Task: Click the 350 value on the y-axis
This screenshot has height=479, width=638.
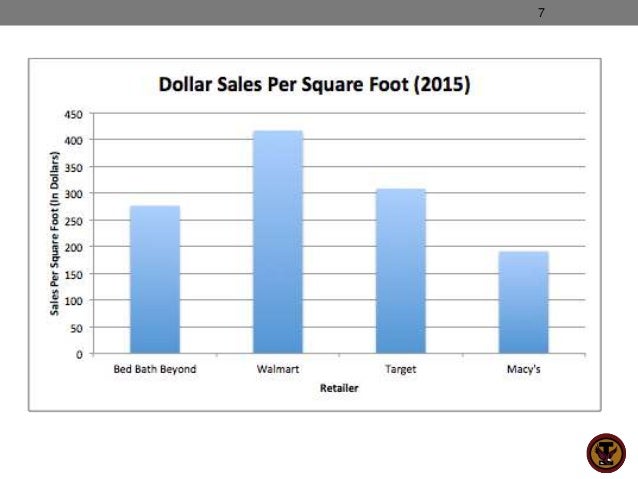Action: [x=74, y=168]
